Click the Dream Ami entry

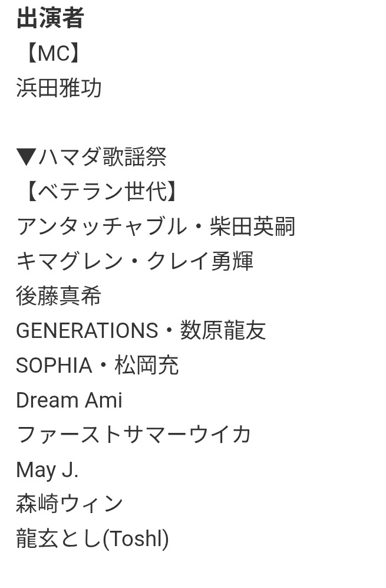tap(70, 400)
